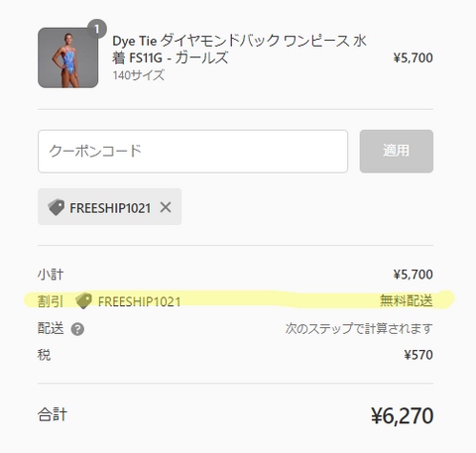
Task: Focus the クーポンコード input field
Action: click(192, 152)
